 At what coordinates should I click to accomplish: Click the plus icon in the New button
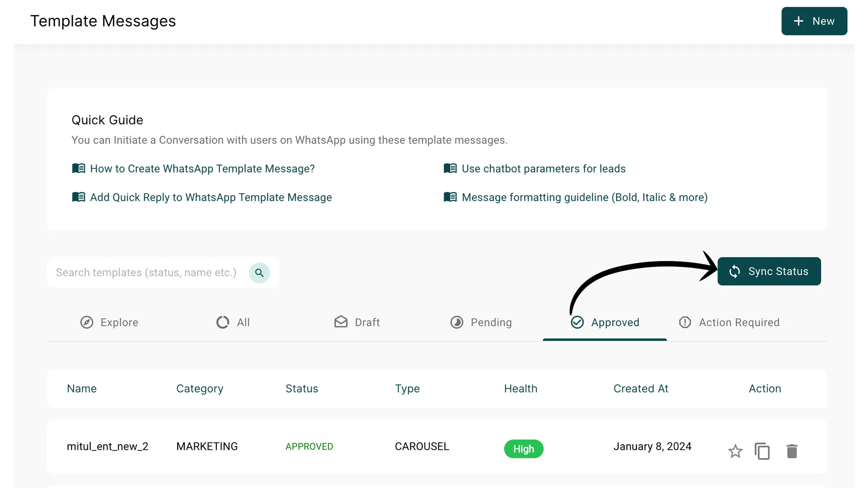[x=799, y=21]
